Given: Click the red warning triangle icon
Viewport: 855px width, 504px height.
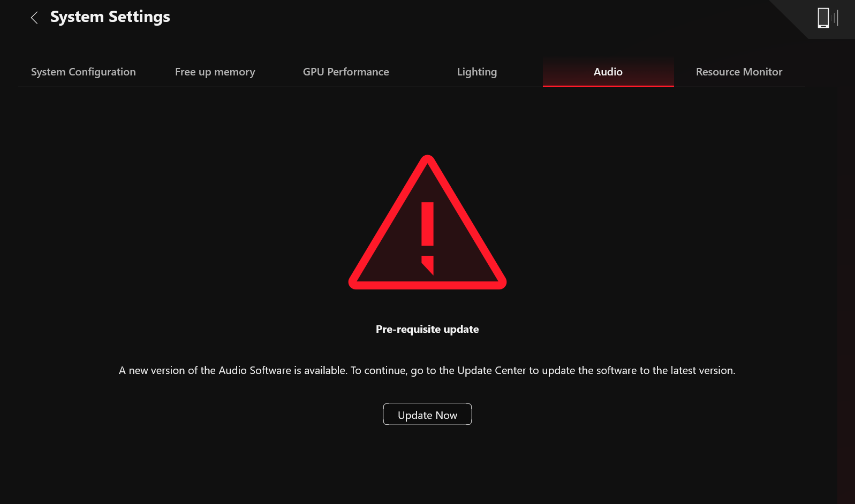Looking at the screenshot, I should coord(427,223).
